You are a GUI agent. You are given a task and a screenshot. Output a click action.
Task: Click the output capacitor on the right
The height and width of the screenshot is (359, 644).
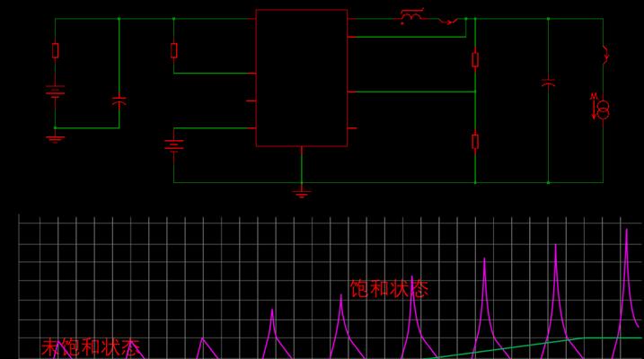(x=548, y=83)
